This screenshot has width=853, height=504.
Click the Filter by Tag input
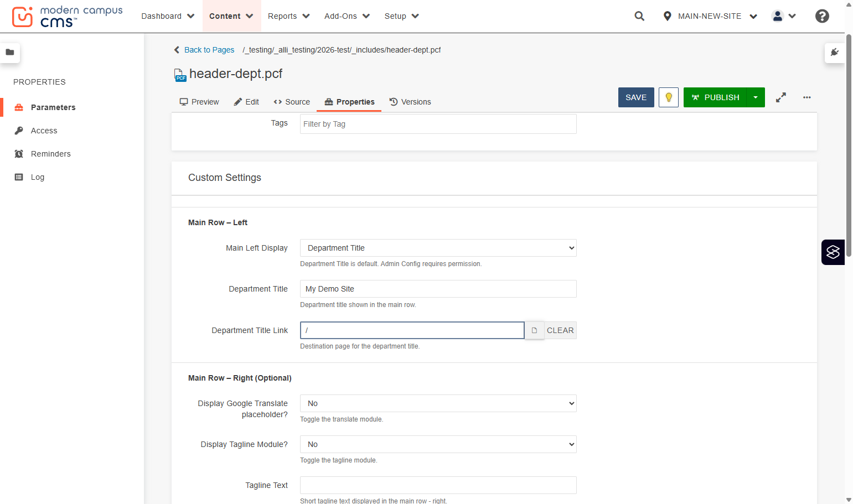438,124
